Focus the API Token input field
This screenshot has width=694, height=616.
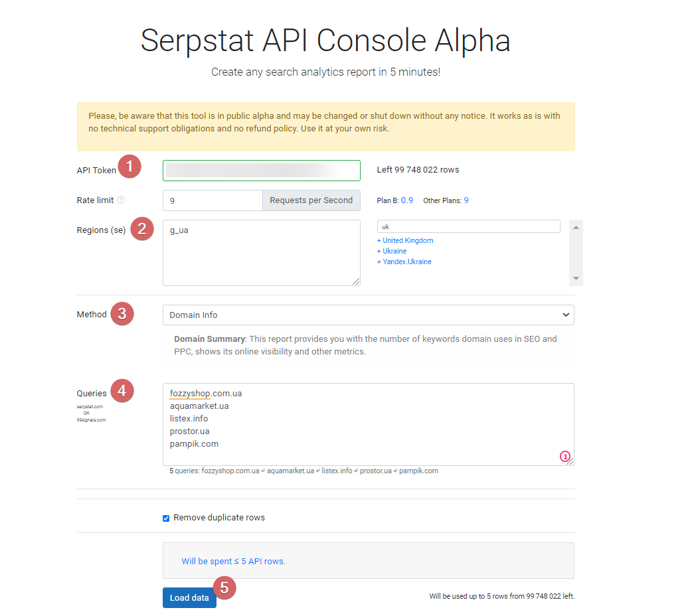261,171
